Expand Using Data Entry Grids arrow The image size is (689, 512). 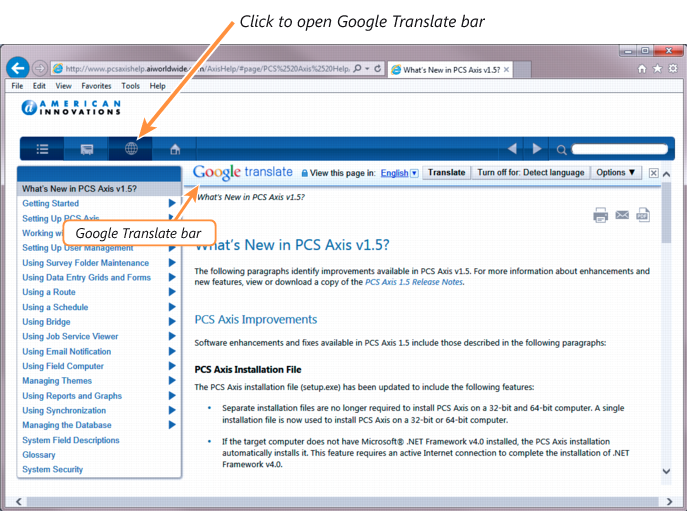[x=172, y=277]
